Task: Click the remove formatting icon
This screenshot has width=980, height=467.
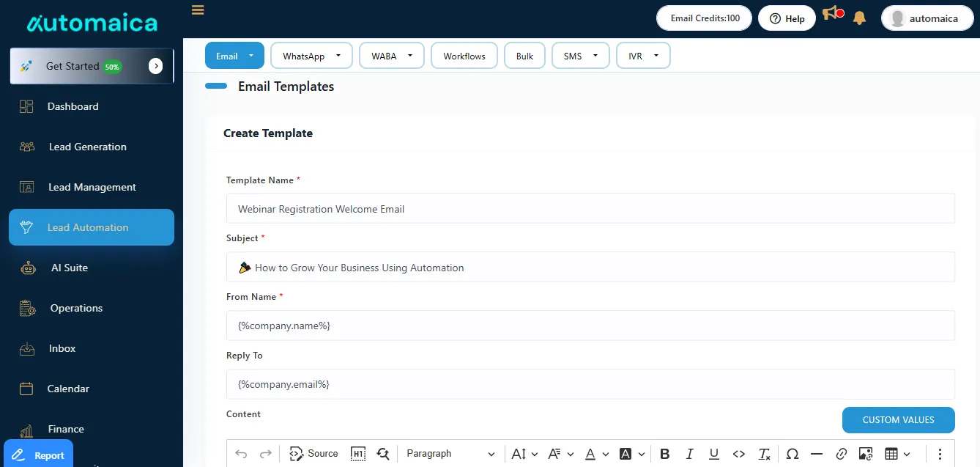Action: click(x=764, y=454)
